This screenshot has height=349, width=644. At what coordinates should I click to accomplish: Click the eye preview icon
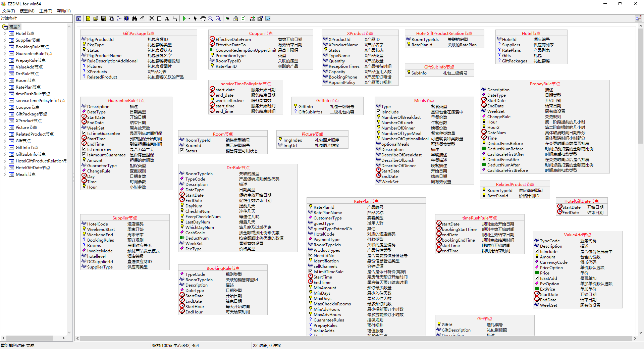(228, 18)
